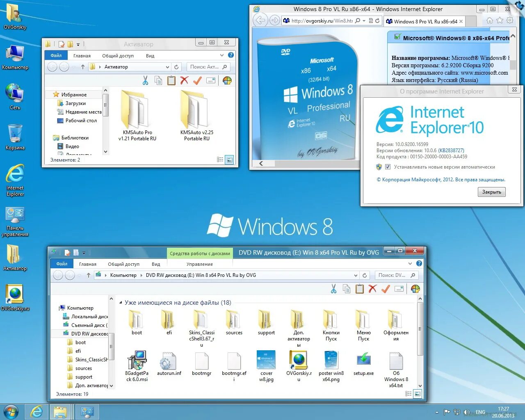Click the Cut scissors icon in the DVD drive window
This screenshot has width=525, height=420.
pos(333,289)
